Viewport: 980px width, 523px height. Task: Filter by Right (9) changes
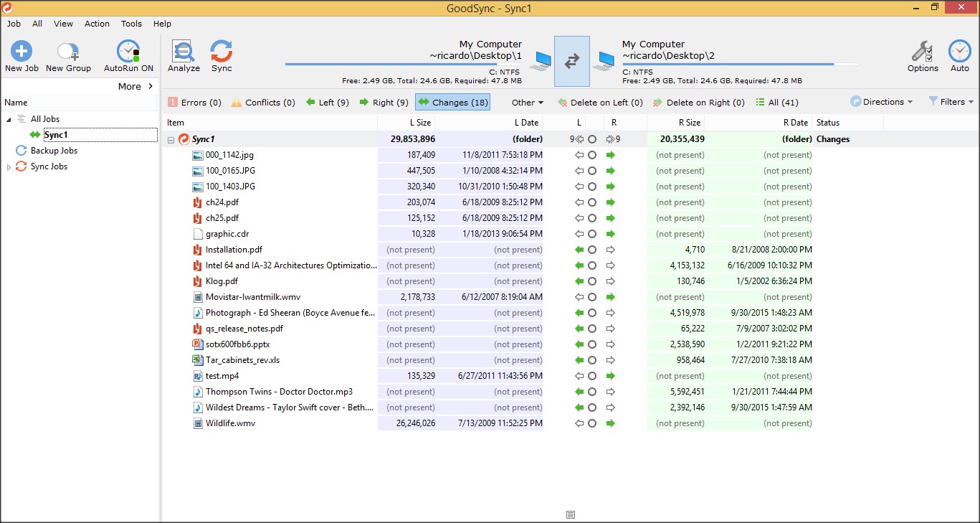[384, 103]
